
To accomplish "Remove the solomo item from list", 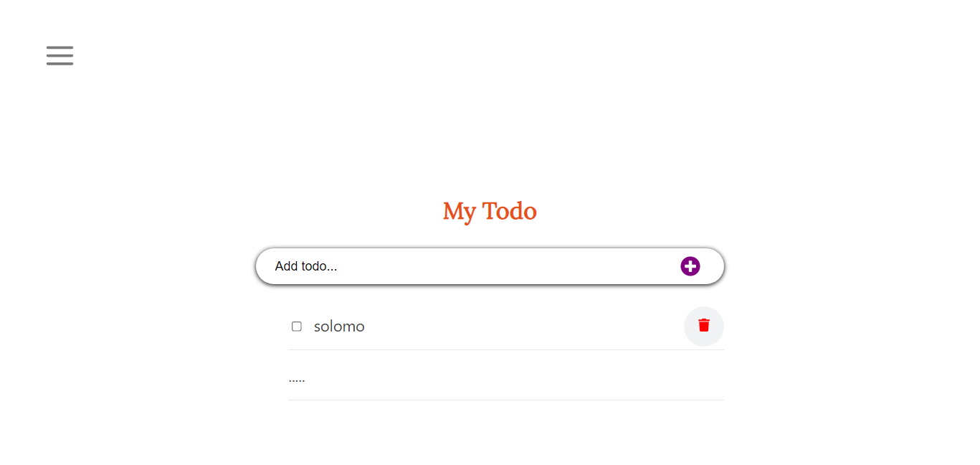I will coord(703,326).
